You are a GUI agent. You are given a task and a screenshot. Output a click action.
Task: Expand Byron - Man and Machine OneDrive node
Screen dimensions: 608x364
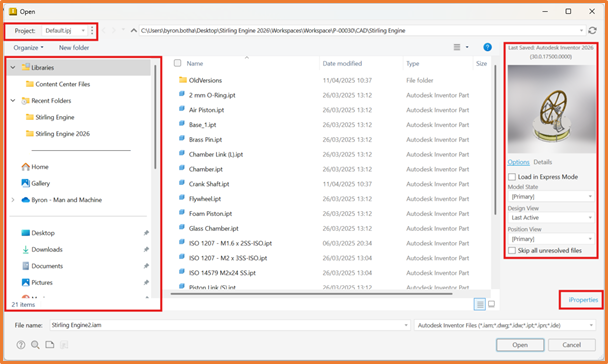(x=13, y=200)
